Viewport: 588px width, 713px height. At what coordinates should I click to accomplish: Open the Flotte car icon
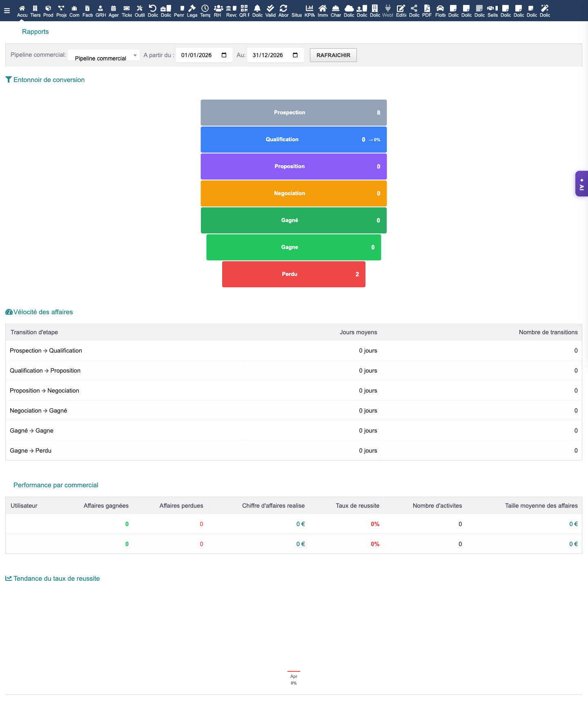coord(440,9)
